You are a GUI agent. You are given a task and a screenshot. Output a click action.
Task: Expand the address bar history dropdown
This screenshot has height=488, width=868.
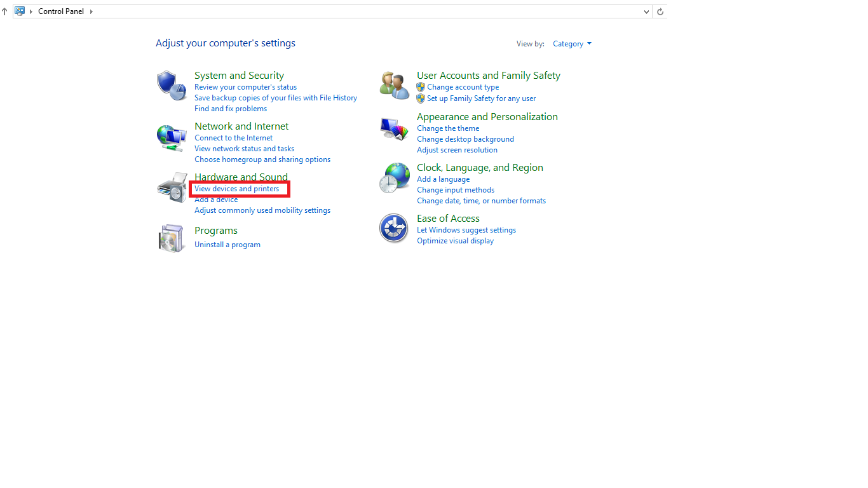(x=646, y=11)
